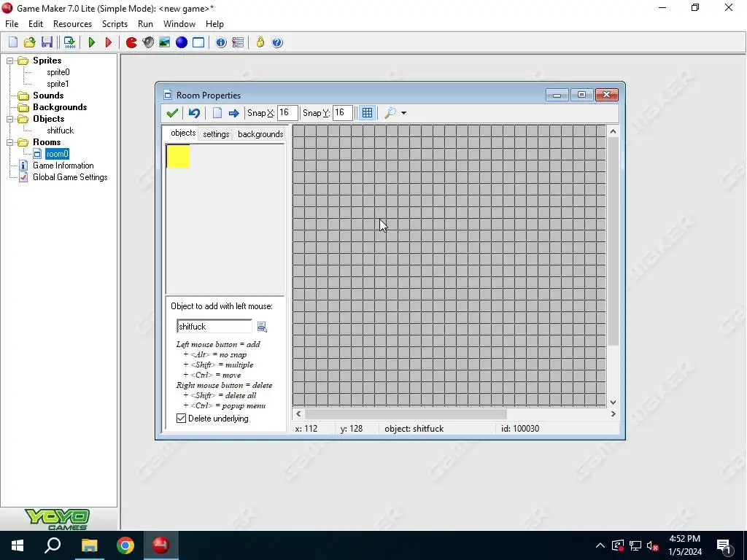Undo last change in room editor
The image size is (747, 560).
coord(194,113)
